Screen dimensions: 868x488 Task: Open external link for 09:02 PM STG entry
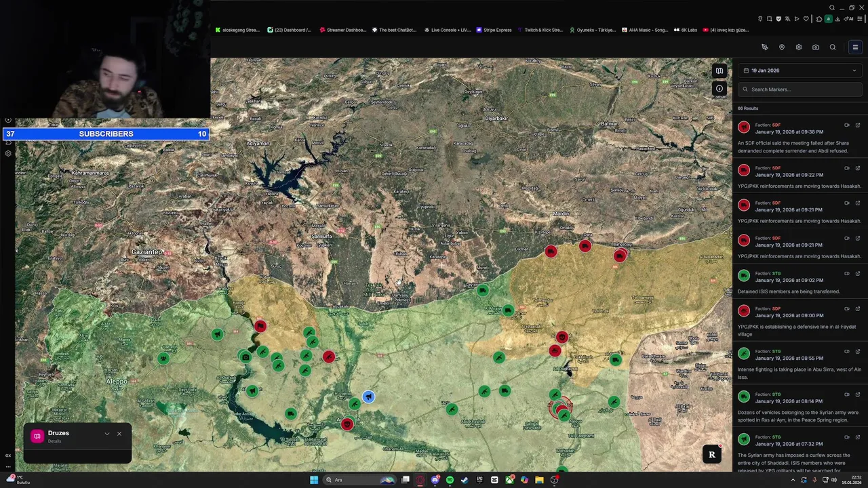[x=857, y=273]
